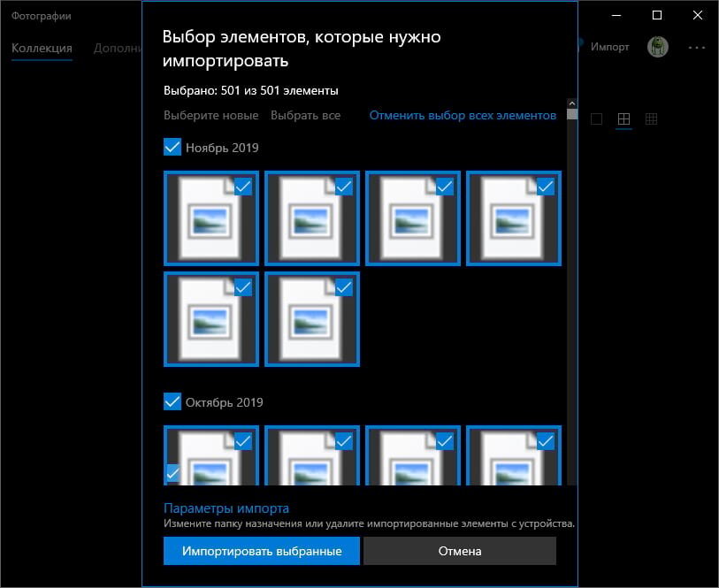The height and width of the screenshot is (588, 719).
Task: Click Импортировать выбранные button
Action: pyautogui.click(x=261, y=550)
